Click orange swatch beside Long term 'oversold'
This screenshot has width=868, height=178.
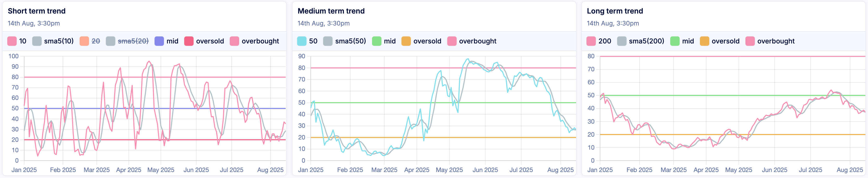point(705,41)
